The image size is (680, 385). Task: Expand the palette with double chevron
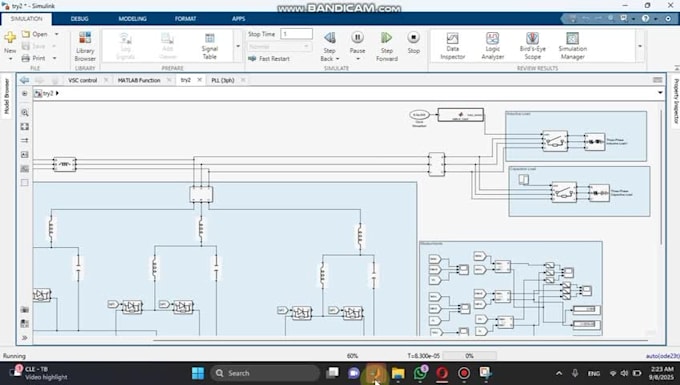[25, 337]
